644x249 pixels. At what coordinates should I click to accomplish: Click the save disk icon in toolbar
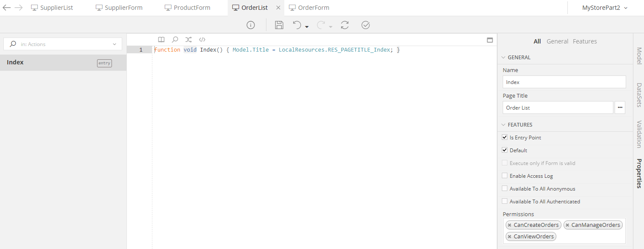279,25
